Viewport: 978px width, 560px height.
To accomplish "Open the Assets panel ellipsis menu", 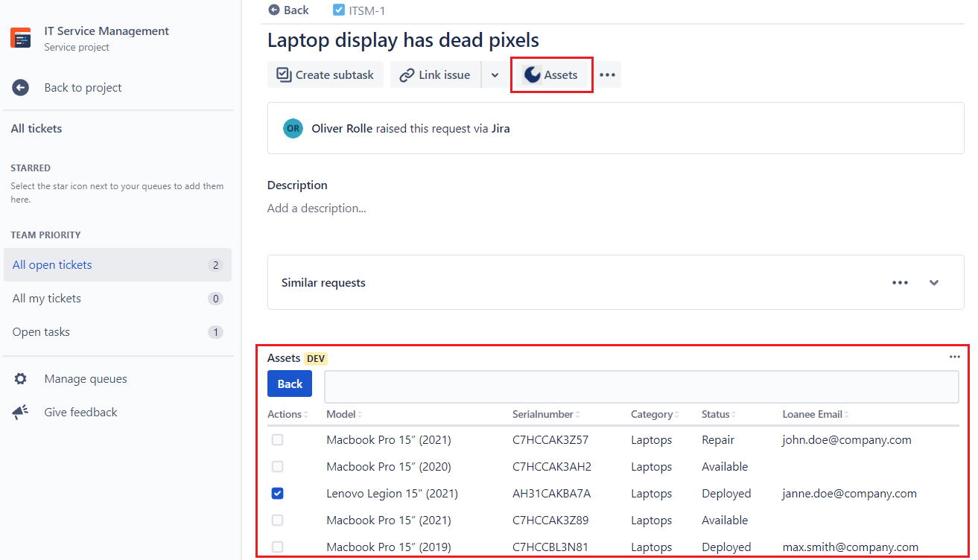I will point(955,357).
